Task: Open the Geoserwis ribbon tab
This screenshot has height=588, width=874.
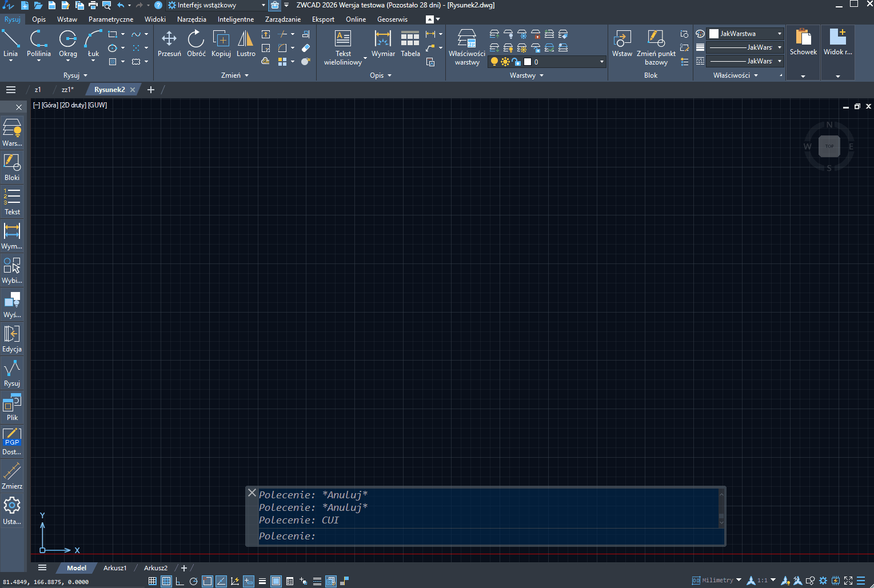Action: pos(392,19)
